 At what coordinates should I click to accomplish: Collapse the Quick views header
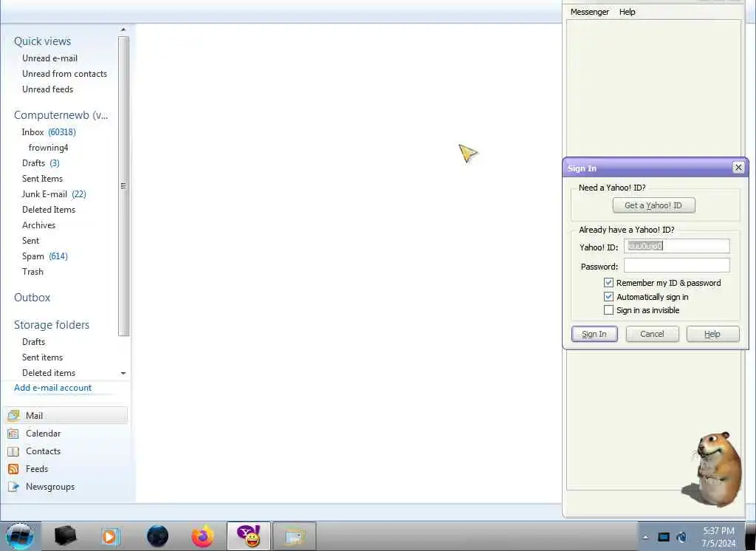42,41
